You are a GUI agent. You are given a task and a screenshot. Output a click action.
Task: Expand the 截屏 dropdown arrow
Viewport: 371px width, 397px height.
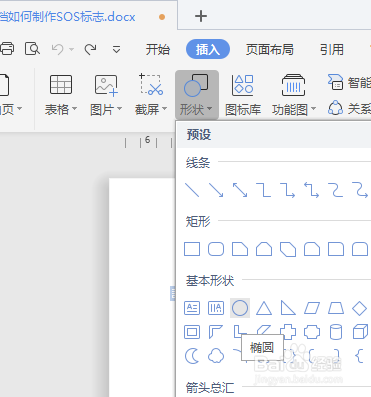click(x=164, y=109)
